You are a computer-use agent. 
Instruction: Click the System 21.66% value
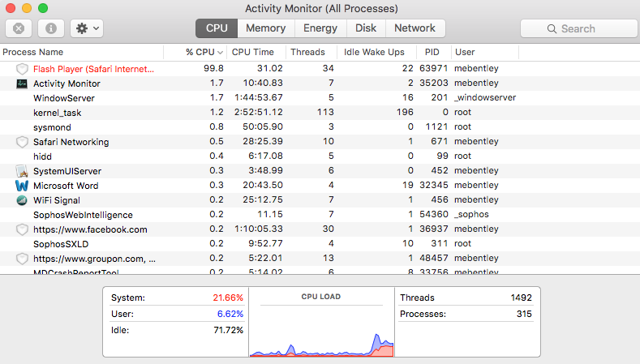(x=228, y=298)
